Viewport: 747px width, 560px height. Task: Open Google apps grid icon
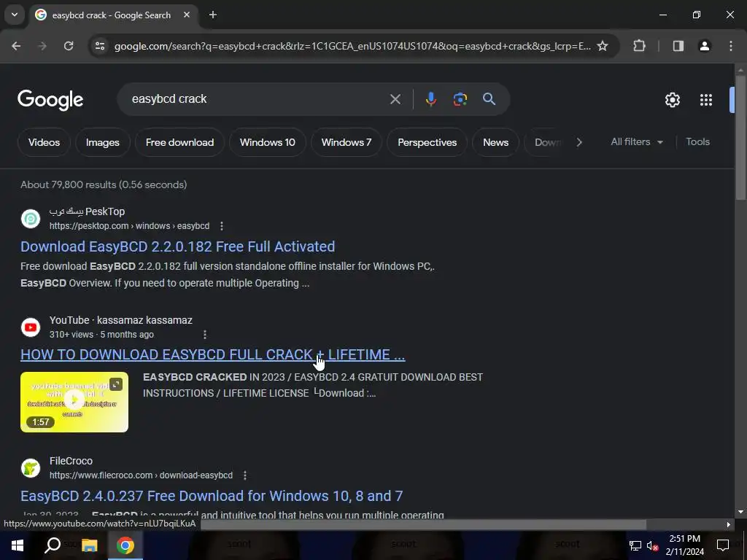pyautogui.click(x=706, y=100)
